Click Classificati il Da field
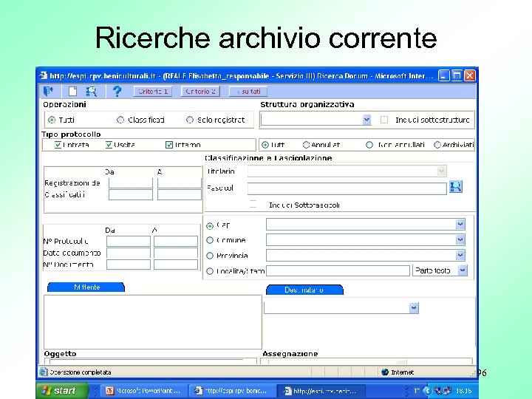This screenshot has width=532, height=399. click(131, 195)
